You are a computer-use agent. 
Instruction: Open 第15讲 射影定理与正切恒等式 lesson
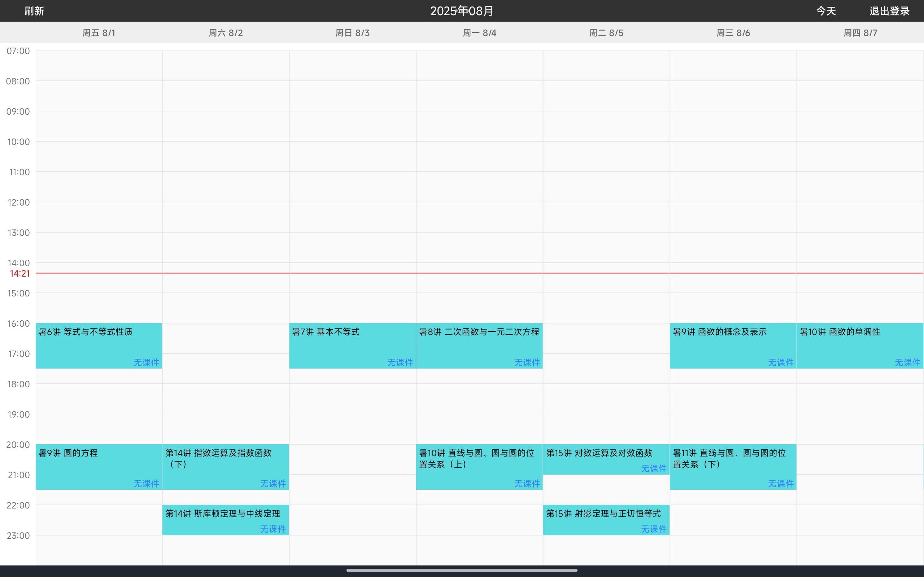click(x=603, y=514)
